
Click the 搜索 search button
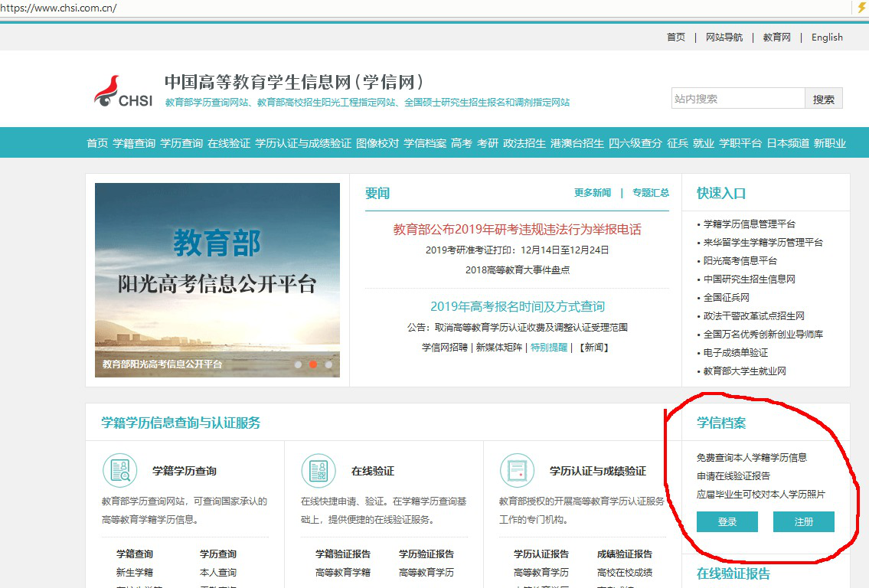[x=824, y=99]
